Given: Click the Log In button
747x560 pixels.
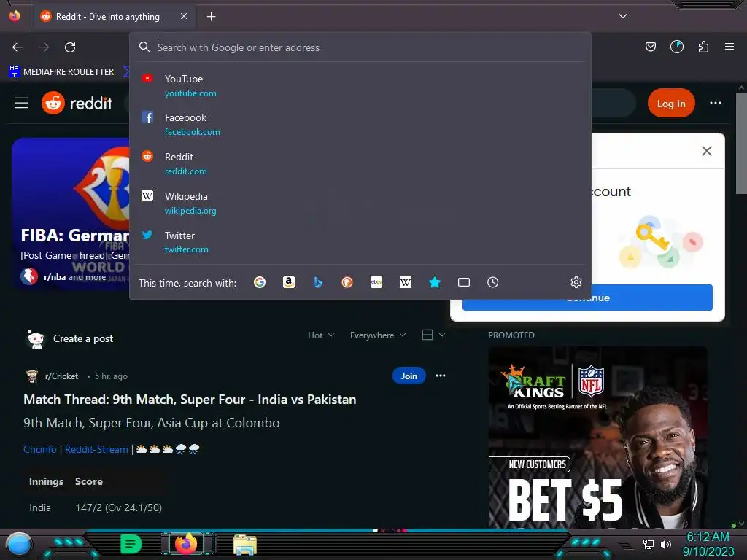Looking at the screenshot, I should coord(671,104).
